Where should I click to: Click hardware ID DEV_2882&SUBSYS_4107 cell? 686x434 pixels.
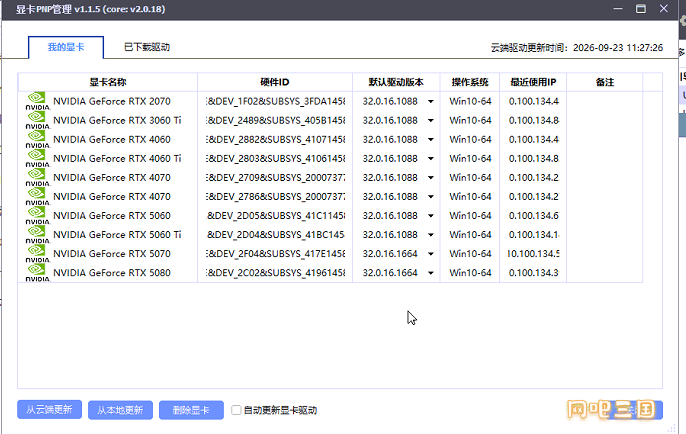[x=275, y=140]
